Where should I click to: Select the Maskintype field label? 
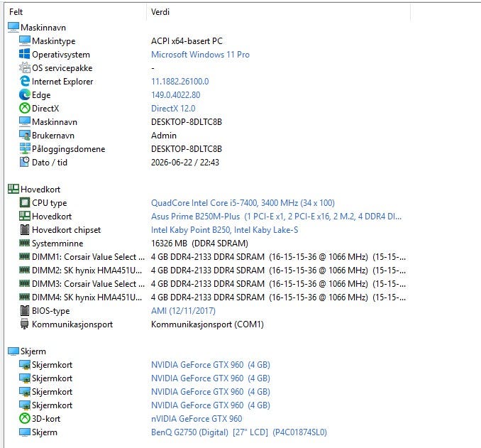tap(54, 41)
